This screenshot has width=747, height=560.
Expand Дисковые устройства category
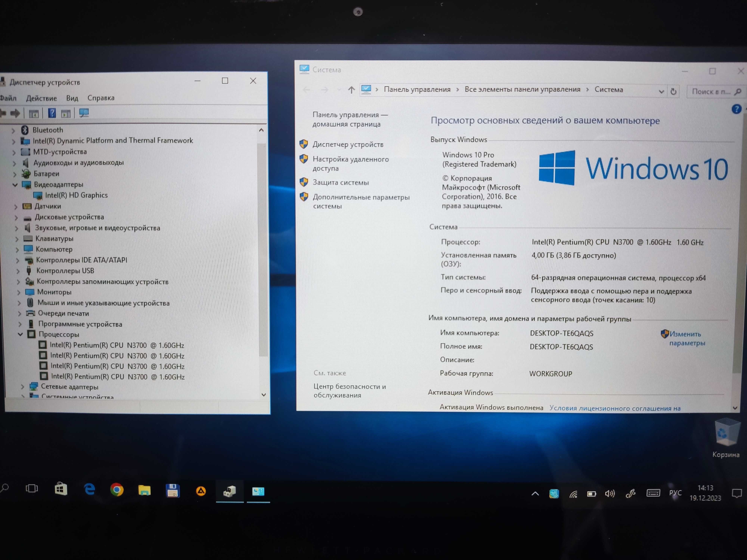tap(16, 217)
